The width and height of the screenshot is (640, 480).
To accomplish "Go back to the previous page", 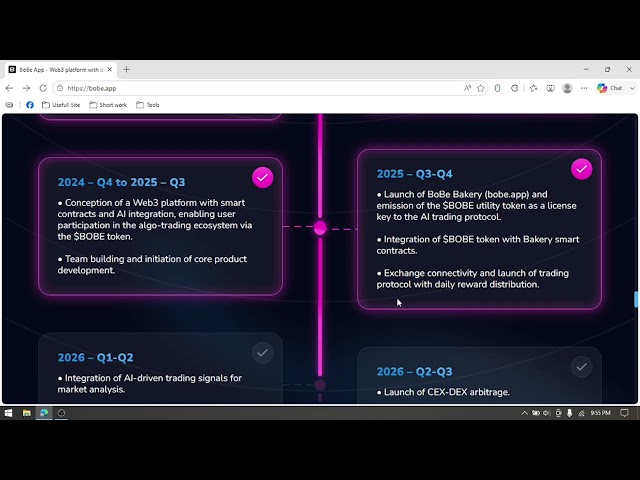I will (x=9, y=88).
